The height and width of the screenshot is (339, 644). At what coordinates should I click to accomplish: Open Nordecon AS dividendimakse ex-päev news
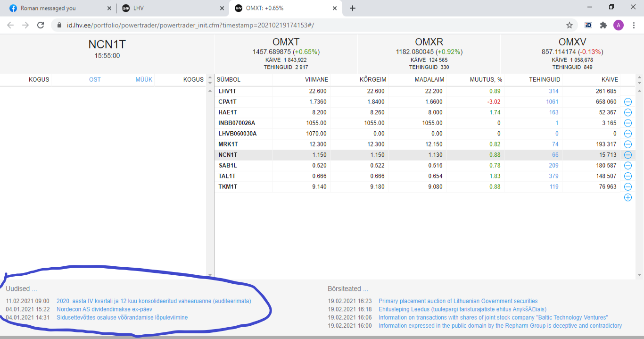click(104, 309)
